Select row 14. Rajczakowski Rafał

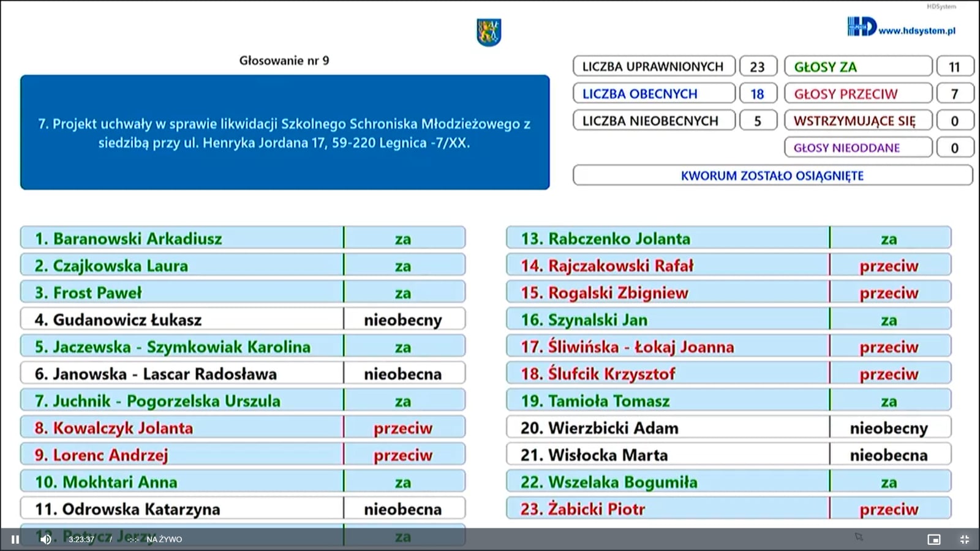point(729,265)
